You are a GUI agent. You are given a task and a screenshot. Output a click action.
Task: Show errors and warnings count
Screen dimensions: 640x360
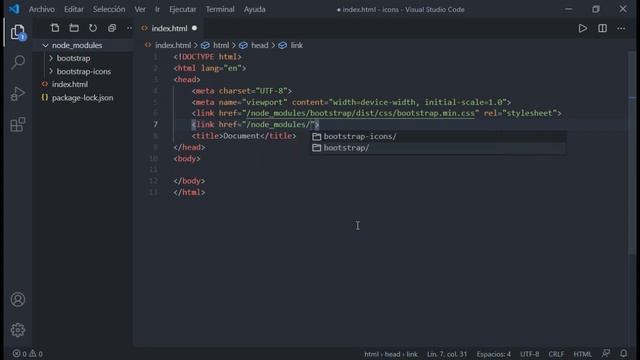[x=27, y=354]
